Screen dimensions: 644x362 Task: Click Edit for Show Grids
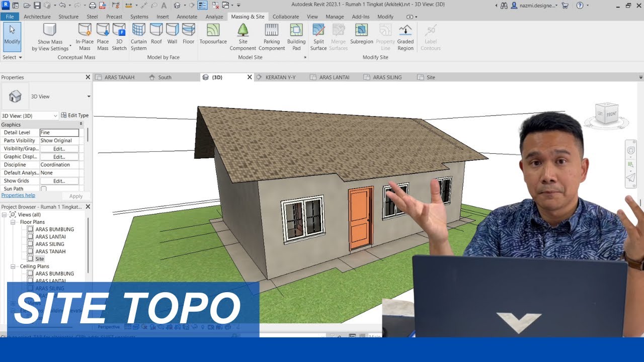(x=59, y=181)
